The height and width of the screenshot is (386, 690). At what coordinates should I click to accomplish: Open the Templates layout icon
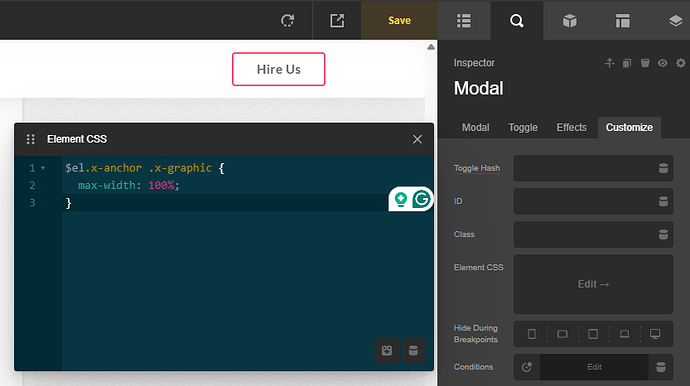pos(623,21)
